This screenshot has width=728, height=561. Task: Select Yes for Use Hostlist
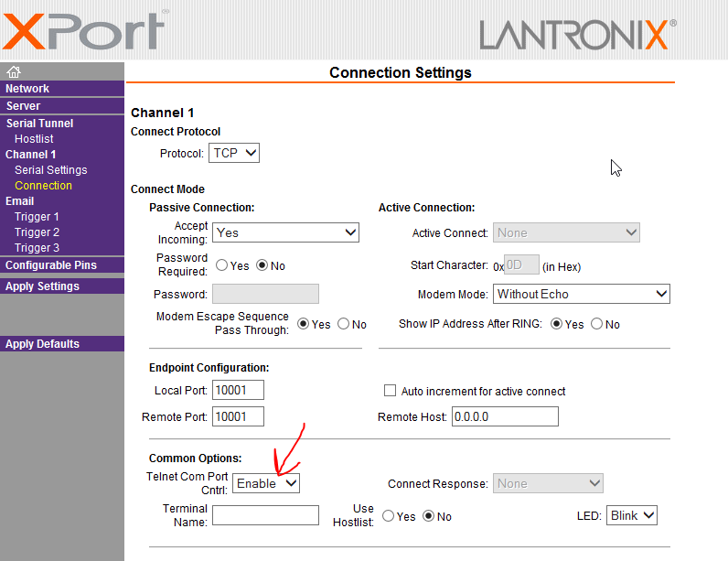click(x=388, y=516)
